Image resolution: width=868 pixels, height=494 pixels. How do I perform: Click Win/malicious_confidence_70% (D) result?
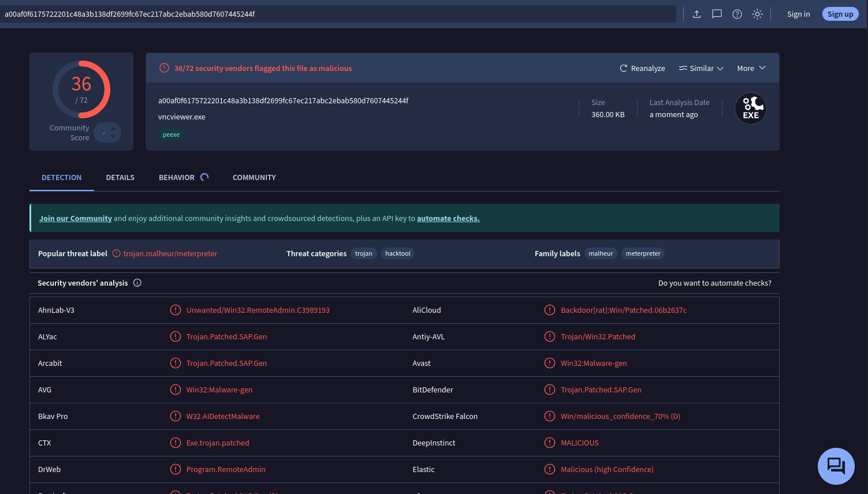[620, 416]
